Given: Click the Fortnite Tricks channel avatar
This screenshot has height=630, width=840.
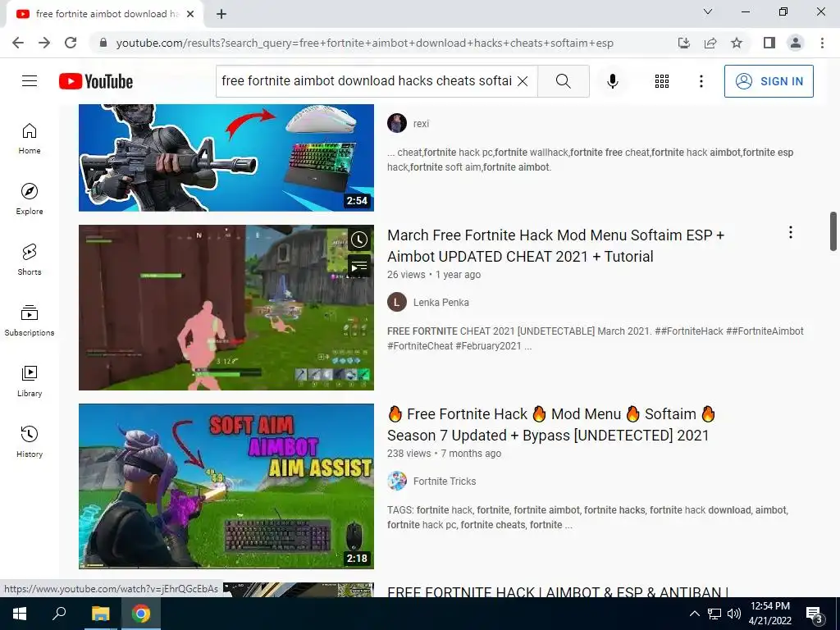Looking at the screenshot, I should (x=397, y=481).
